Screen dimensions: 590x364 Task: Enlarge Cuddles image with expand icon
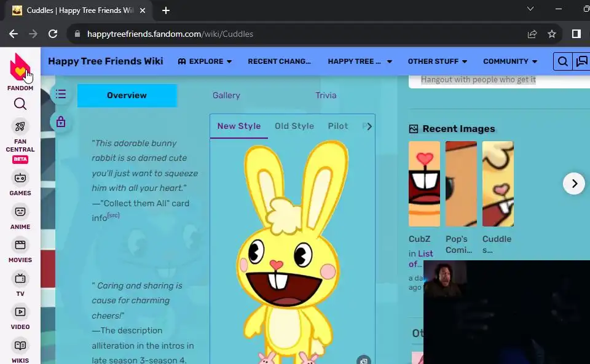[363, 360]
